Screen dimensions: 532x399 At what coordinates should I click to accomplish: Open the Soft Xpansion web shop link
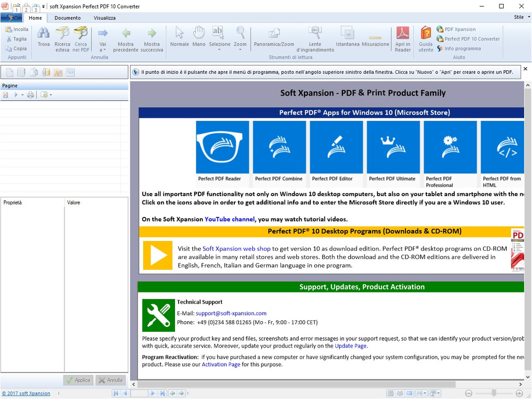point(236,249)
